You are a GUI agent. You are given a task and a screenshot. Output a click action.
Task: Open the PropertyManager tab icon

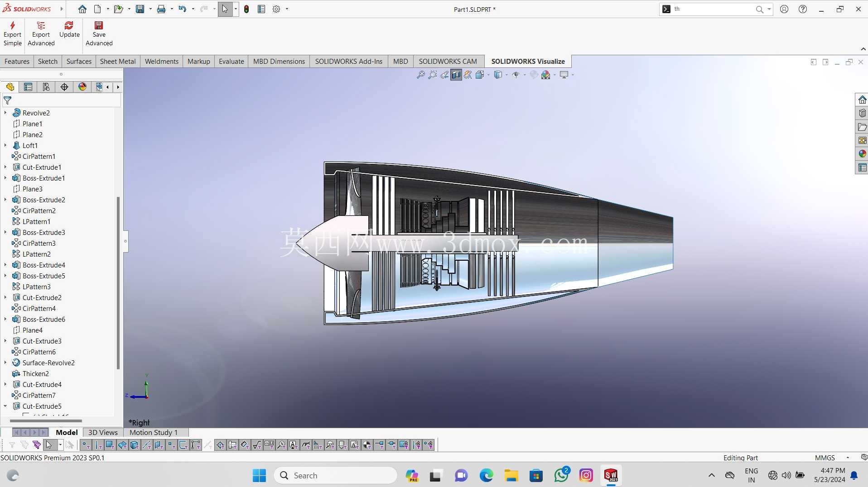coord(28,87)
